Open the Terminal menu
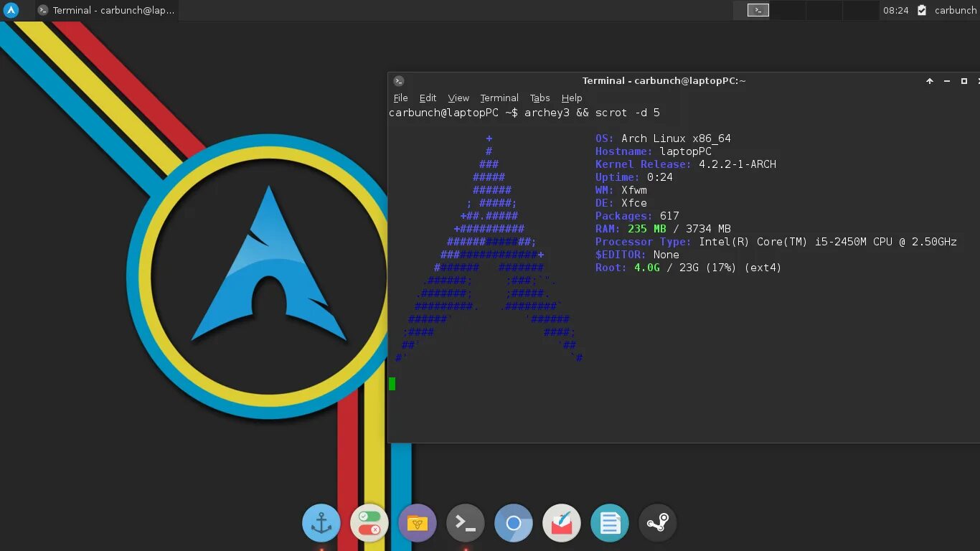Viewport: 980px width, 551px height. click(499, 98)
